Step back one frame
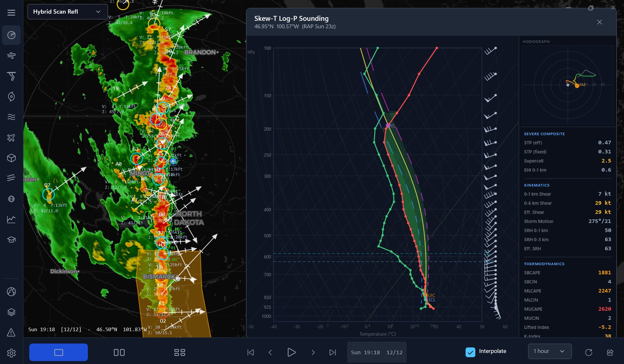The image size is (624, 364). click(270, 352)
